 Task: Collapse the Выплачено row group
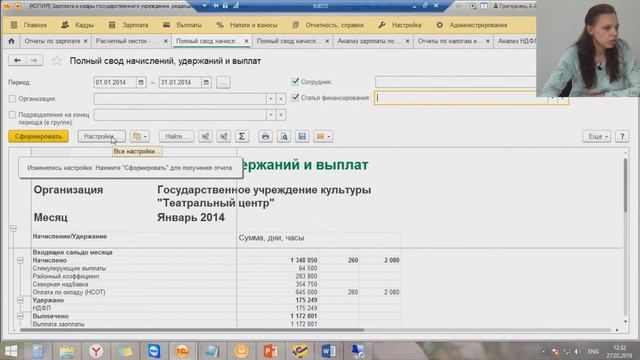20,316
